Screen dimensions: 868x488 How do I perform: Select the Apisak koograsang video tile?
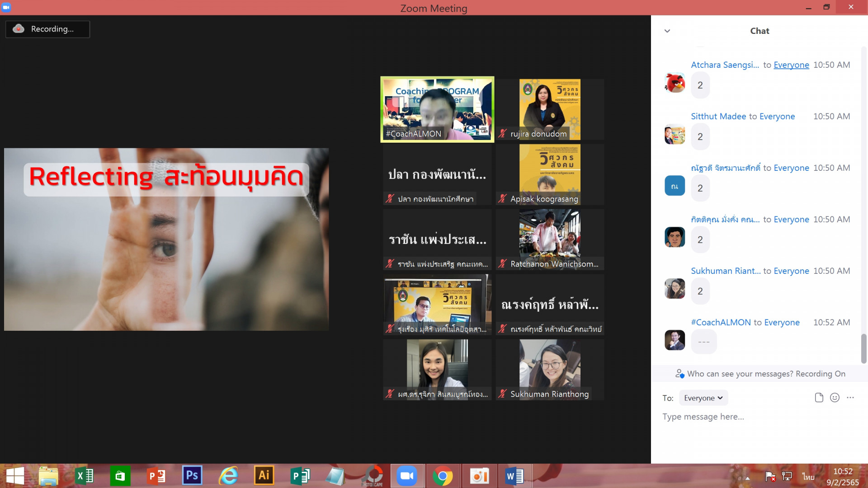(x=550, y=174)
